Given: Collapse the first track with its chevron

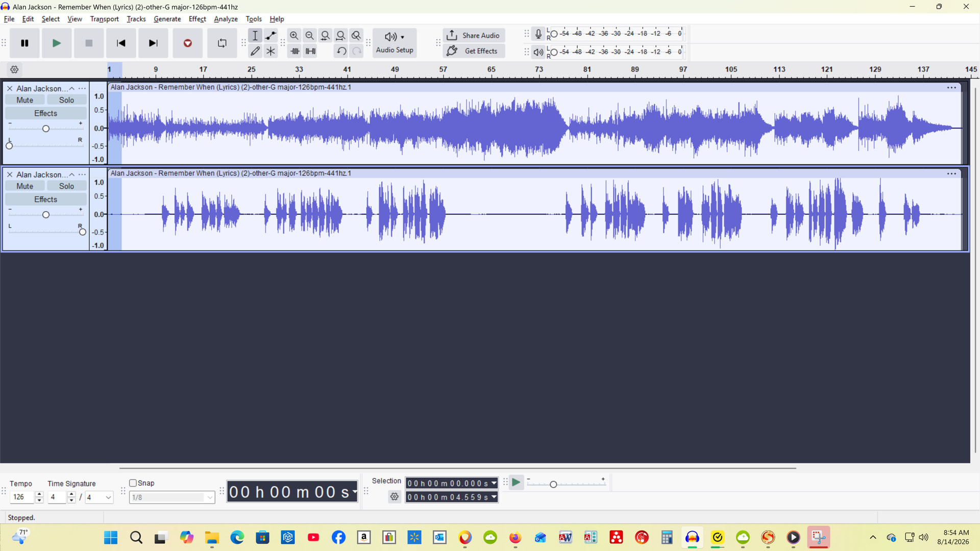Looking at the screenshot, I should coord(71,89).
